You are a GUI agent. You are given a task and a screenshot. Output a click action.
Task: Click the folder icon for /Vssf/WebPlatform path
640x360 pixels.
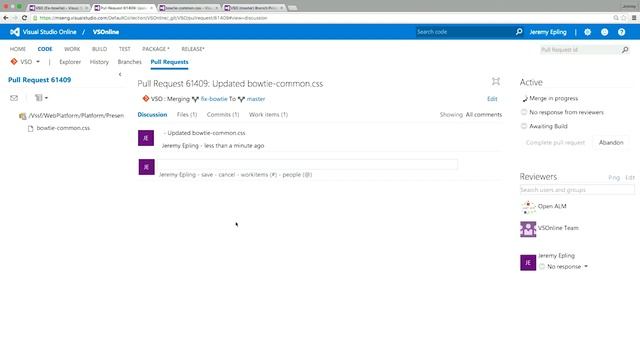(x=22, y=116)
